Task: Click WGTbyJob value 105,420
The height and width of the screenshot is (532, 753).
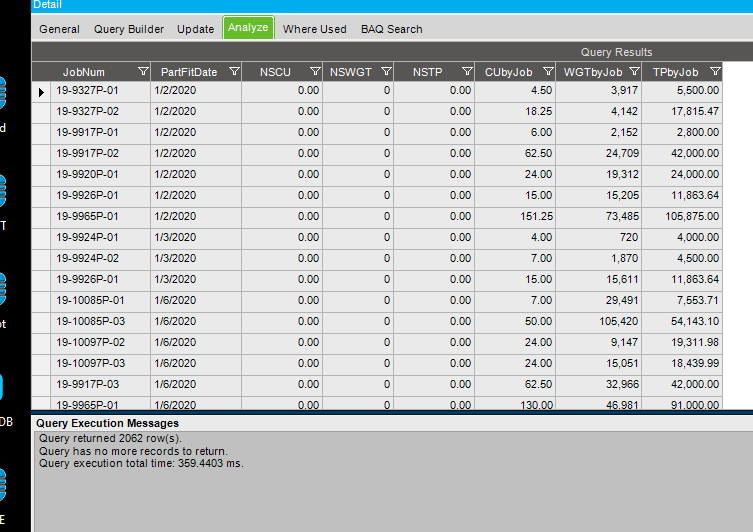Action: pyautogui.click(x=598, y=321)
